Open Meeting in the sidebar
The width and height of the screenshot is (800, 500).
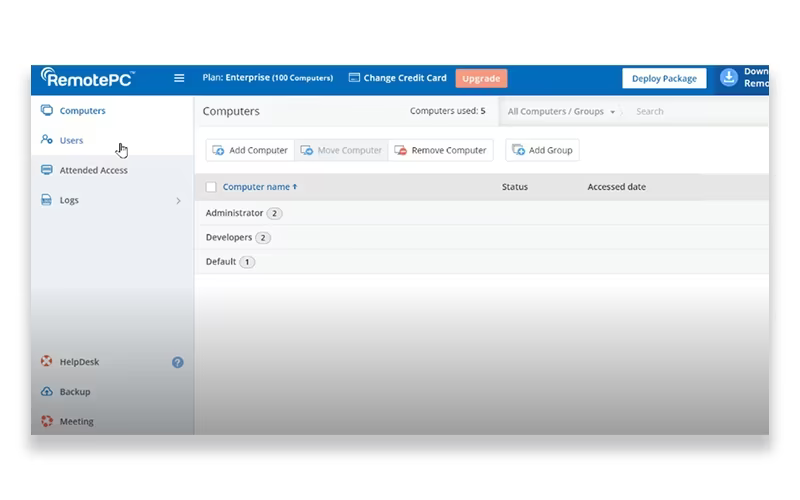point(77,421)
